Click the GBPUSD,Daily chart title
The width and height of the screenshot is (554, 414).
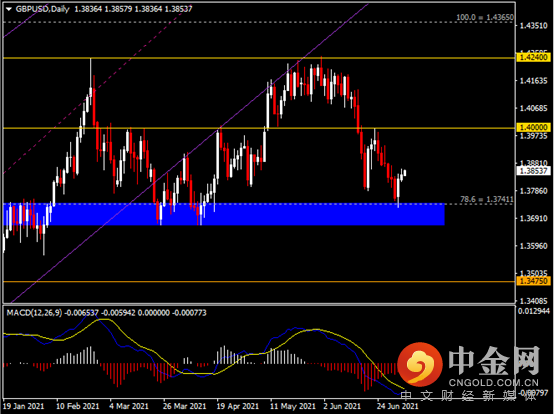(x=42, y=9)
